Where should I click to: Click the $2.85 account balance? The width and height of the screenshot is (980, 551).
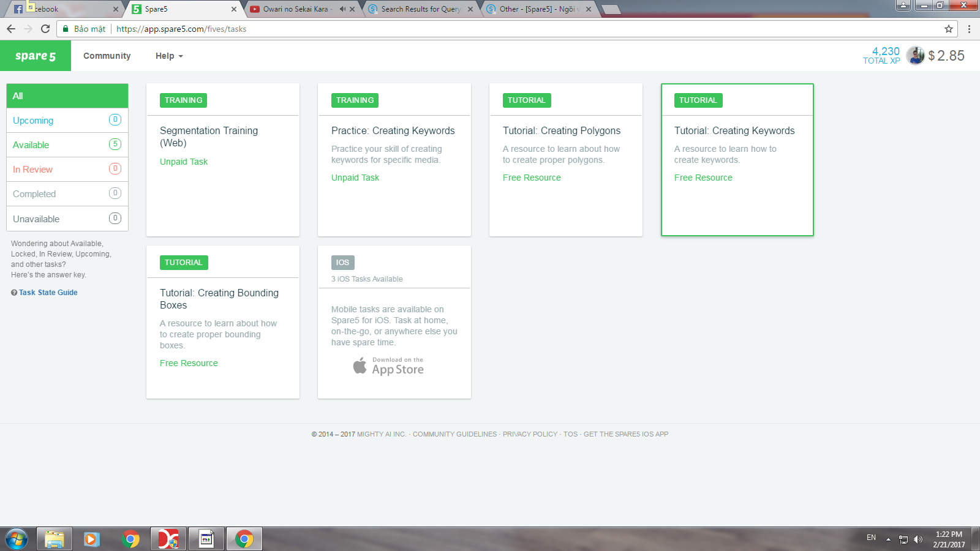pyautogui.click(x=946, y=56)
